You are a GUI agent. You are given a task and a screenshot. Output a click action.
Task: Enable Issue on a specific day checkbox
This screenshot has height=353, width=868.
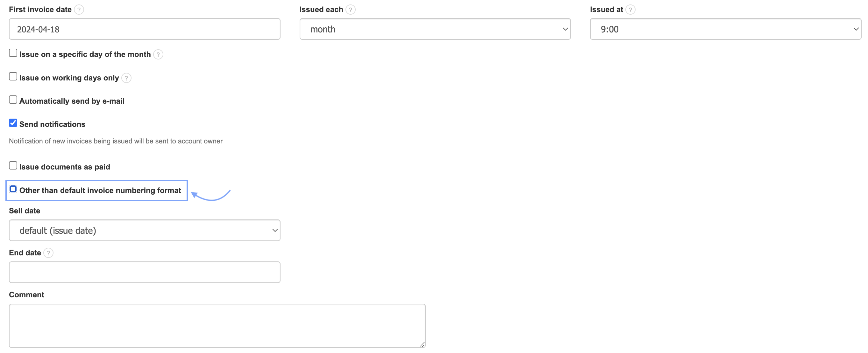(x=13, y=53)
